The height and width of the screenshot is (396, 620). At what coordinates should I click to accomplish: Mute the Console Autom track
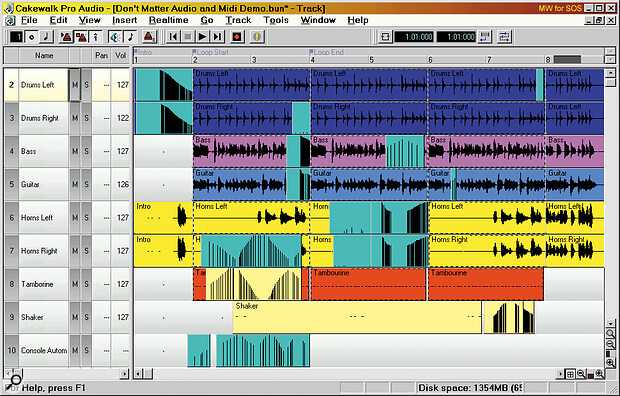click(x=75, y=351)
